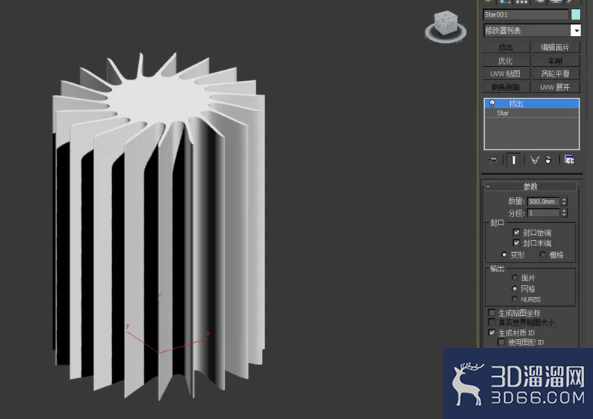Image resolution: width=593 pixels, height=419 pixels.
Task: Click the 数量 spinner arrows
Action: pyautogui.click(x=564, y=202)
